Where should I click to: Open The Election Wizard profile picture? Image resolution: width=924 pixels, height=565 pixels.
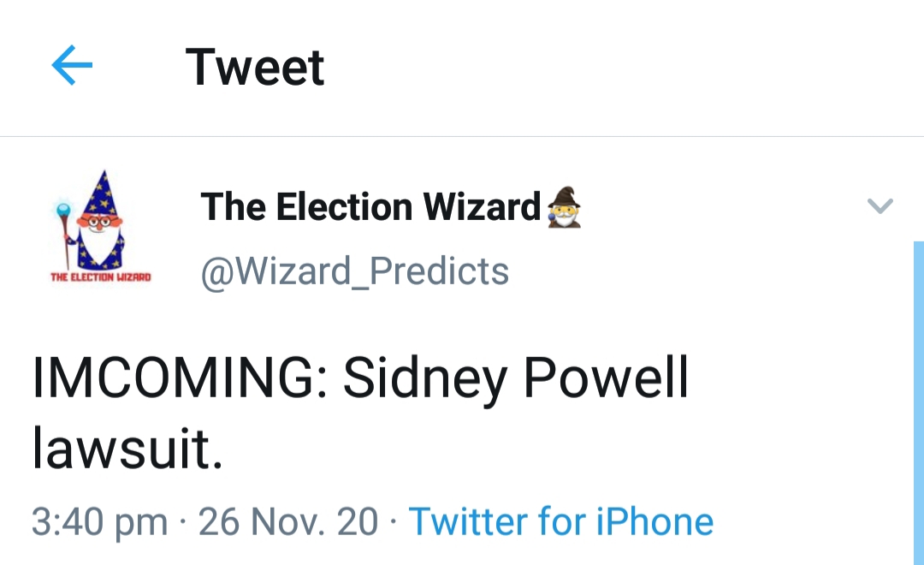(x=100, y=227)
